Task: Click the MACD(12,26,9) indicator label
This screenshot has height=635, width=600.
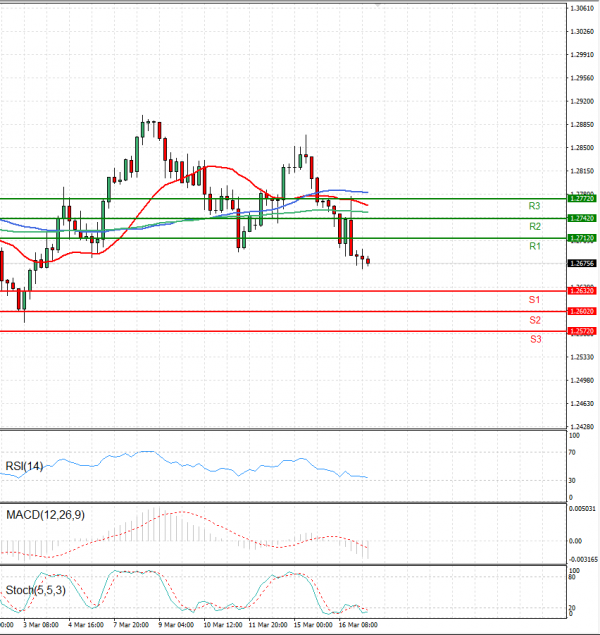Action: pos(45,515)
